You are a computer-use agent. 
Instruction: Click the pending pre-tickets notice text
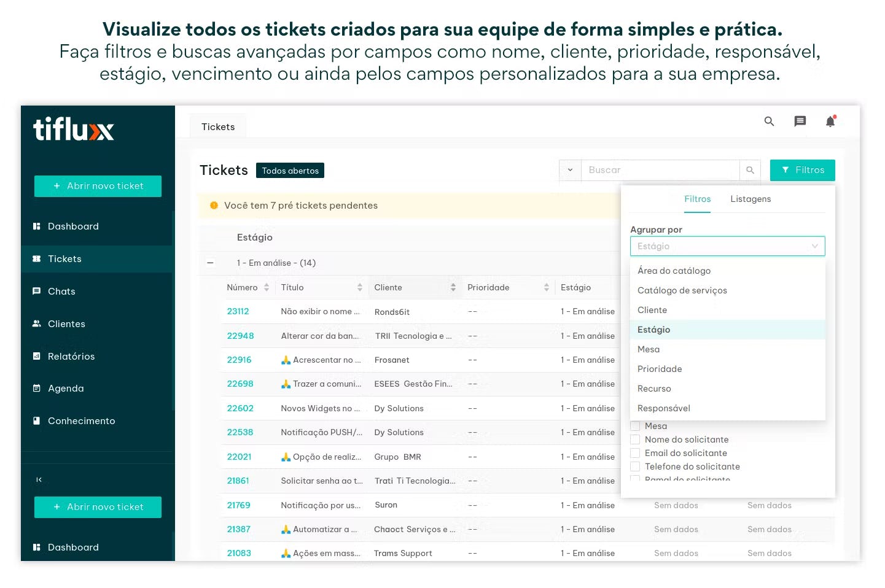tap(301, 206)
